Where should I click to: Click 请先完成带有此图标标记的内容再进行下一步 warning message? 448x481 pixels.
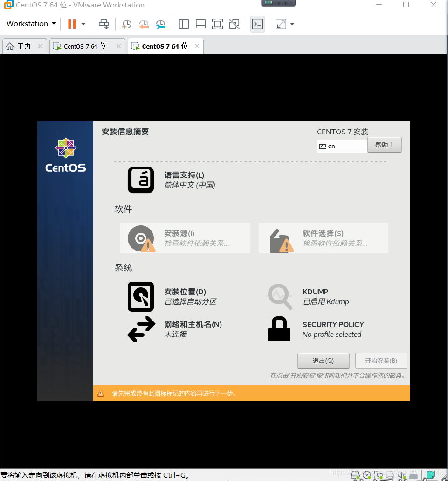pyautogui.click(x=175, y=393)
